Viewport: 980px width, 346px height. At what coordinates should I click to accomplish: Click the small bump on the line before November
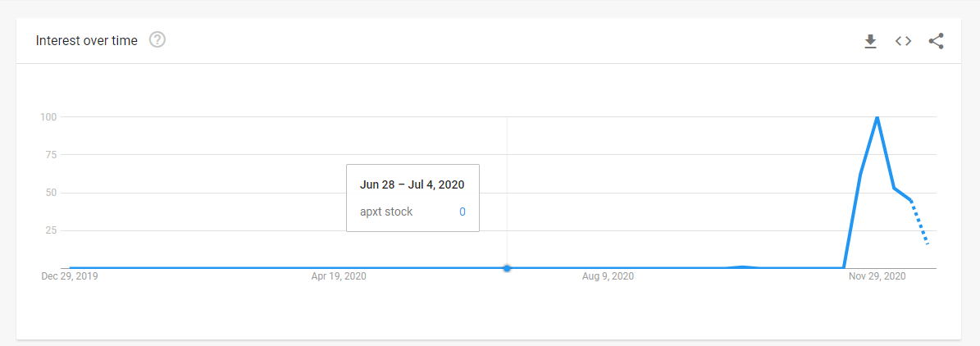click(x=742, y=266)
